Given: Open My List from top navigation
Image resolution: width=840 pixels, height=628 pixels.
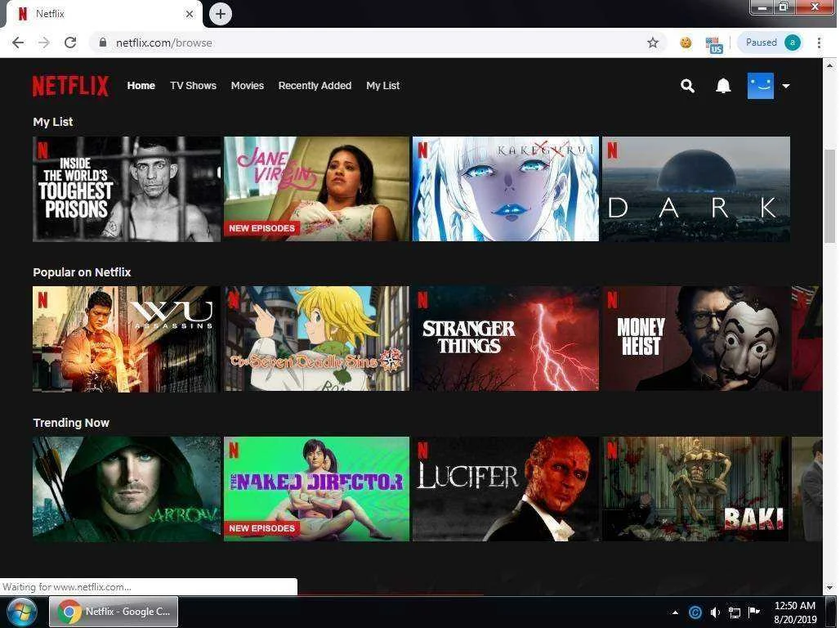Looking at the screenshot, I should coord(382,86).
